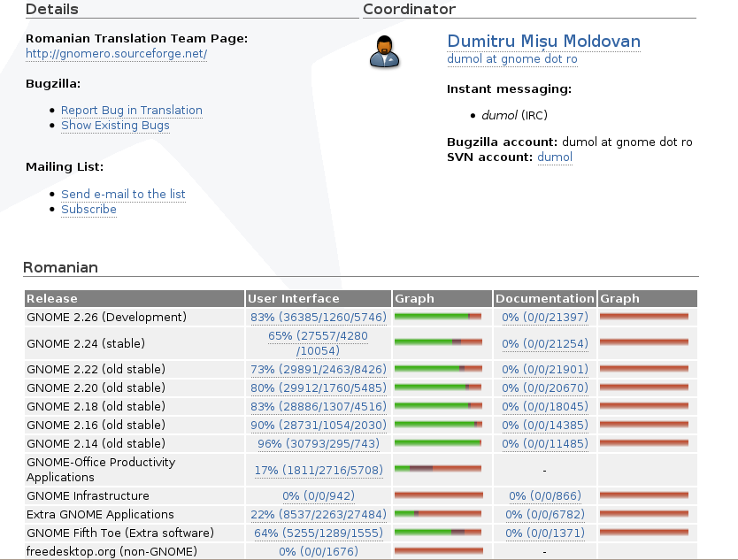Open GNOME 2.16 documentation 0% (0/0/14385) link
738x560 pixels.
pyautogui.click(x=545, y=425)
